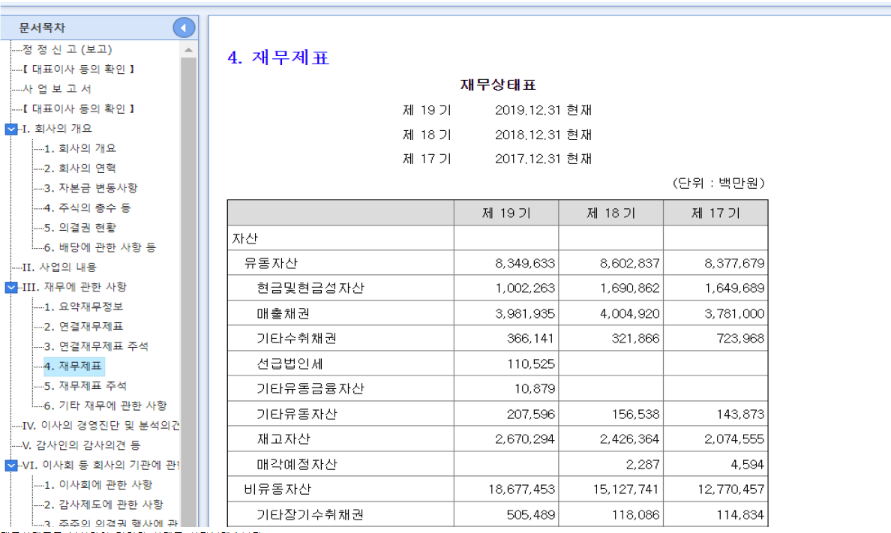891x533 pixels.
Task: Click the 재고자산 row label
Action: (283, 439)
